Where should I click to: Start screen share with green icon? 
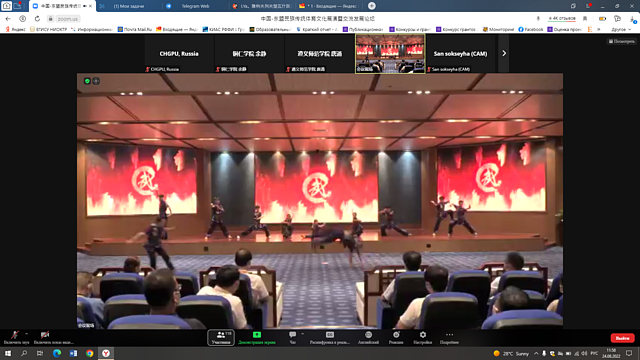tap(257, 338)
